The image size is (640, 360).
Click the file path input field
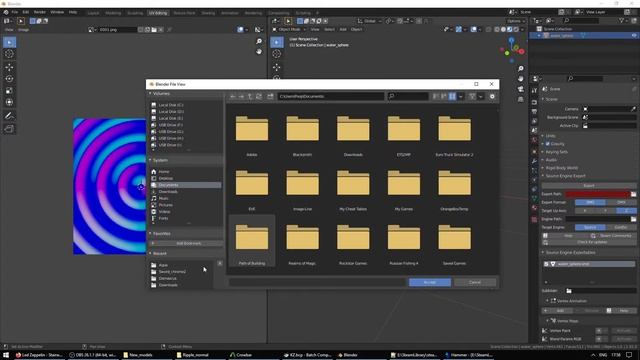pos(331,96)
